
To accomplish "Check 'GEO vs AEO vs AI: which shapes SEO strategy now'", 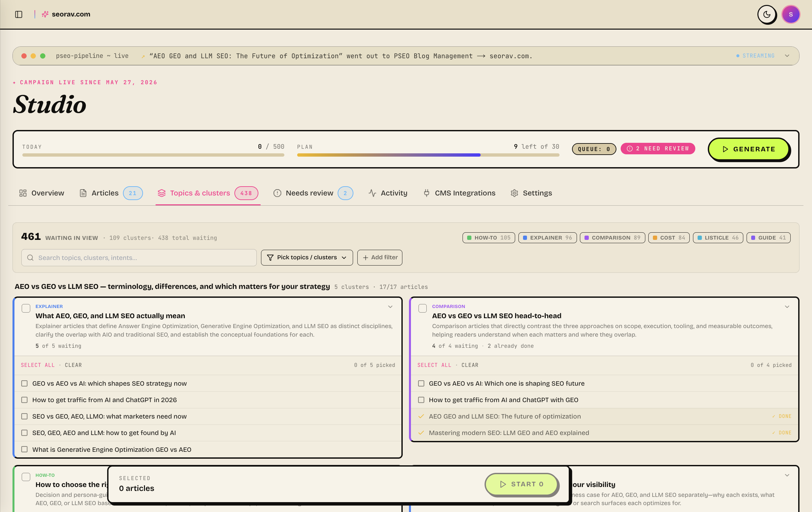I will tap(24, 383).
